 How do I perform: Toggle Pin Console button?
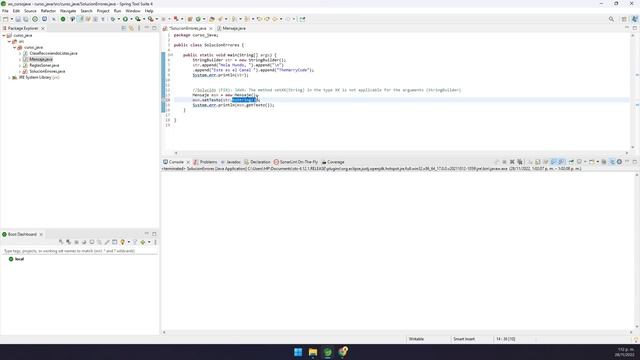click(x=571, y=162)
